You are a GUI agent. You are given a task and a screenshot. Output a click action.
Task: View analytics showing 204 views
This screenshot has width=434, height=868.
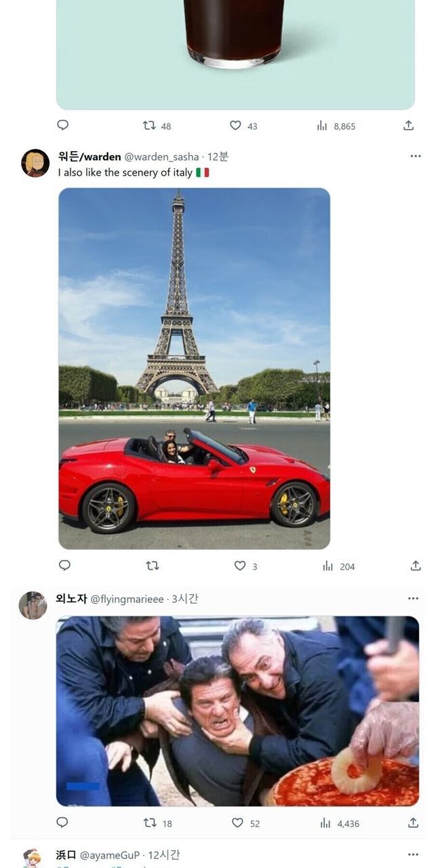(338, 566)
